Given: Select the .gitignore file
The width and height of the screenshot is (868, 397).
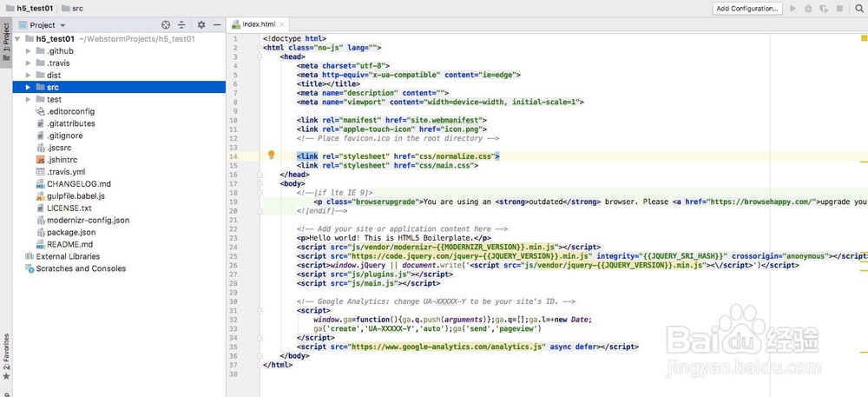Looking at the screenshot, I should (64, 136).
